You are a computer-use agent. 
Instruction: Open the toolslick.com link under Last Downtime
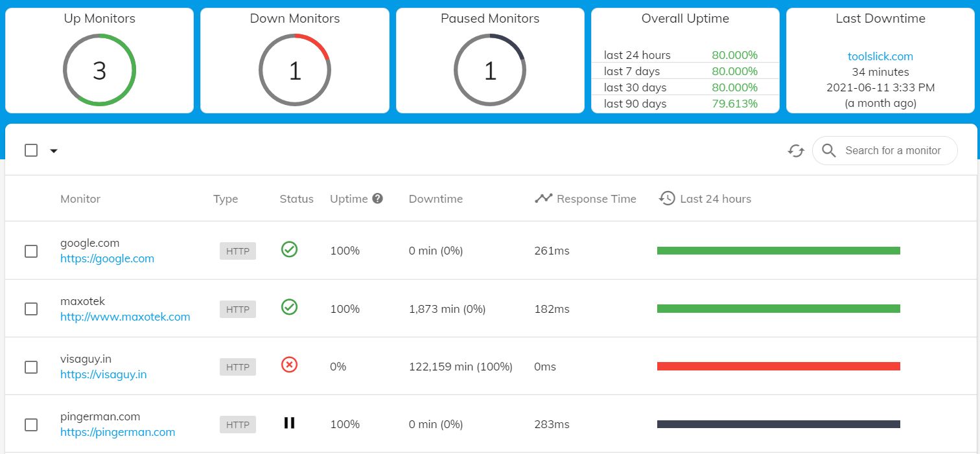point(880,56)
